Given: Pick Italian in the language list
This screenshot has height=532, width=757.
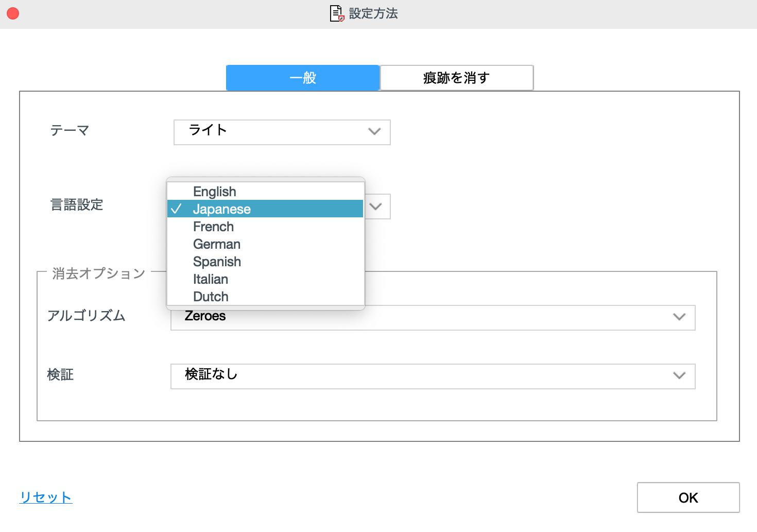Looking at the screenshot, I should click(x=266, y=279).
